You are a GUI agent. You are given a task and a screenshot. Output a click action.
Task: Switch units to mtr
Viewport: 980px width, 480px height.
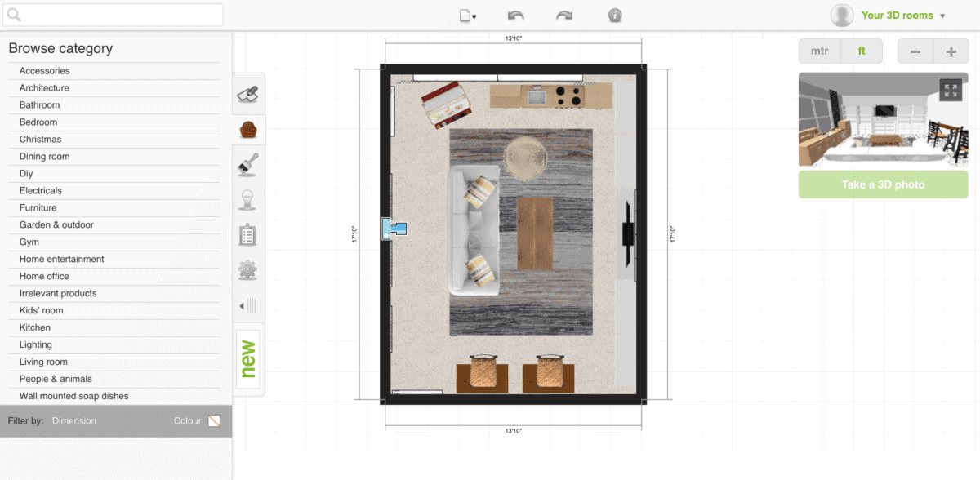click(819, 51)
